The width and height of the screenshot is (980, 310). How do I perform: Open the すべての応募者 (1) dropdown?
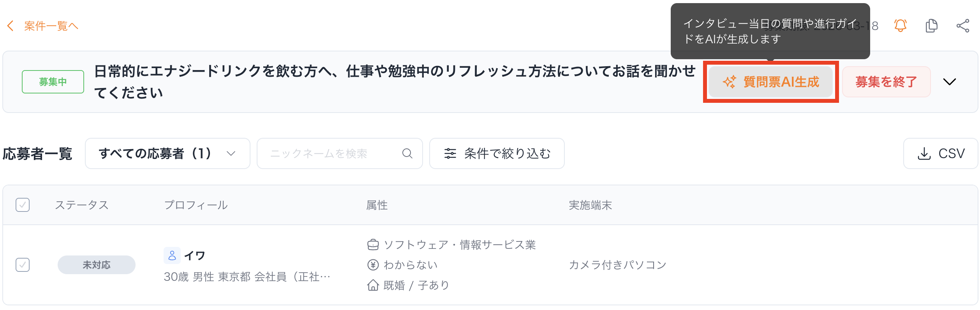click(167, 153)
